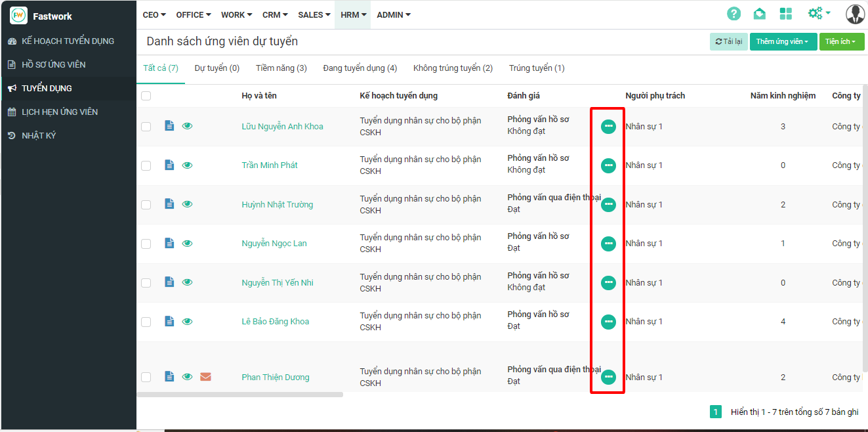Image resolution: width=868 pixels, height=432 pixels.
Task: Click the user avatar profile icon
Action: point(855,14)
